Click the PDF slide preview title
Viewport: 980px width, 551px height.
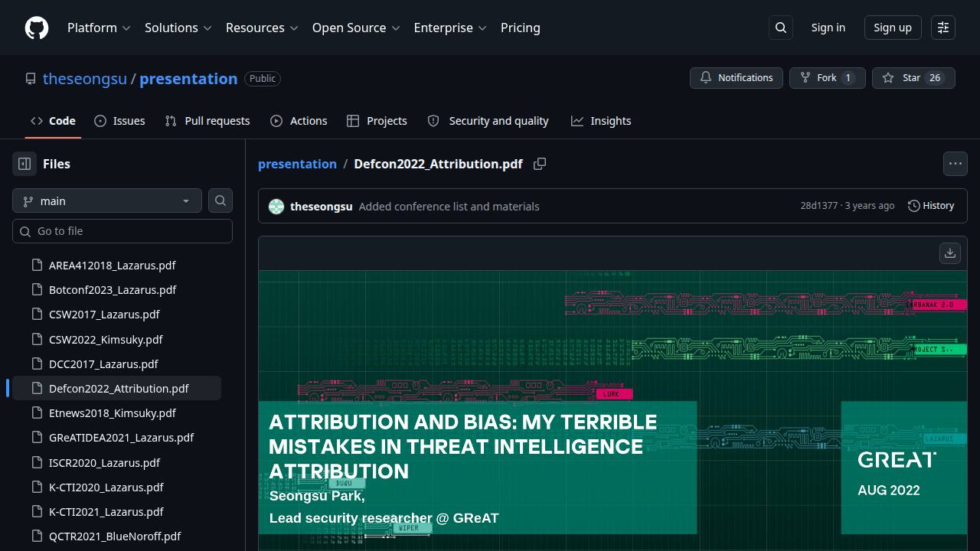coord(463,446)
